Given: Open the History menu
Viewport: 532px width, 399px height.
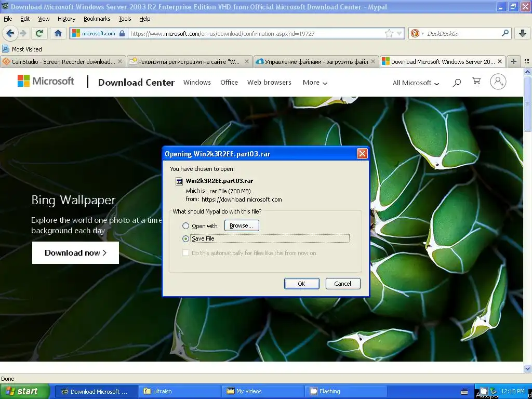Looking at the screenshot, I should click(x=66, y=19).
